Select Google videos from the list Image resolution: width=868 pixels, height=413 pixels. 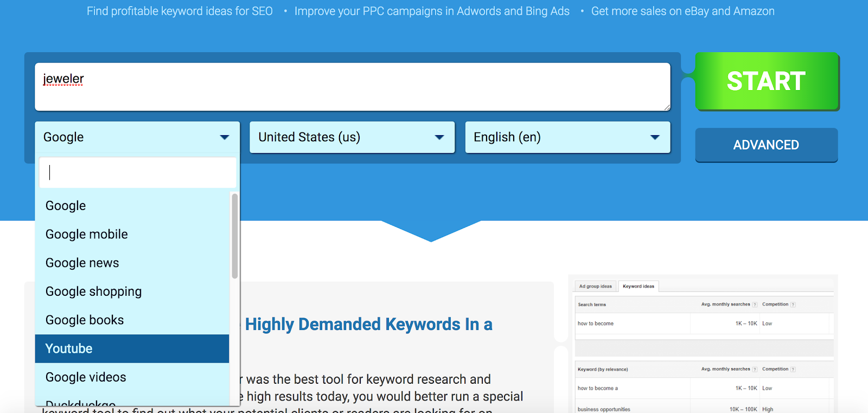tap(132, 377)
